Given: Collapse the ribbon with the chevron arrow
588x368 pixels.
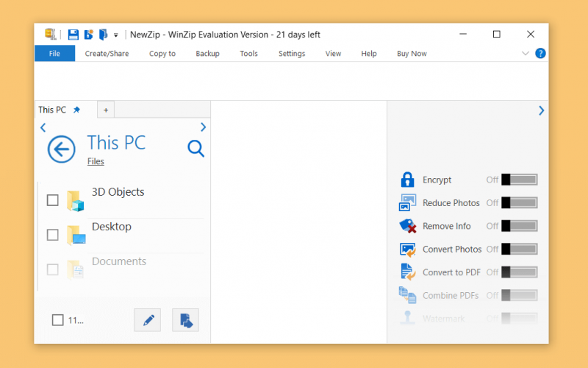Looking at the screenshot, I should pos(526,53).
